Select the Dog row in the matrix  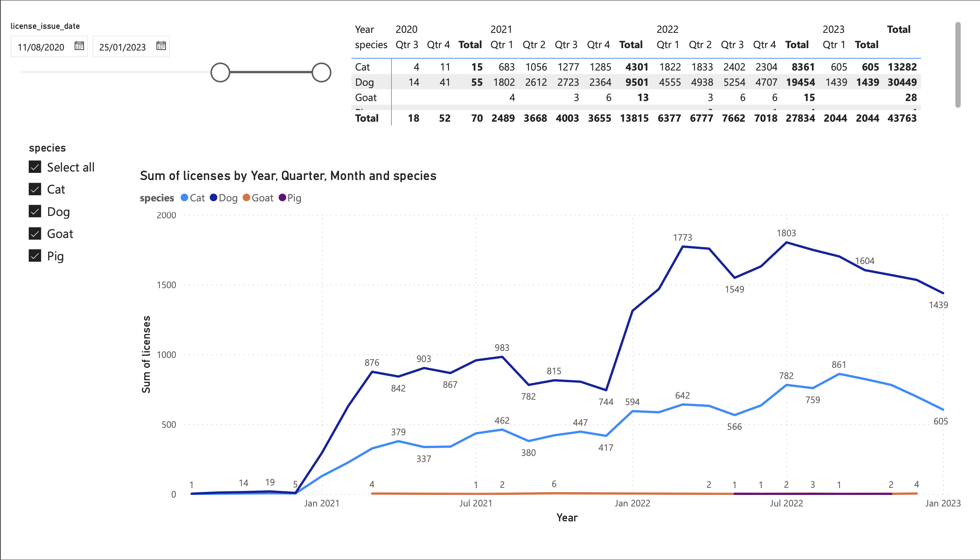pyautogui.click(x=365, y=82)
